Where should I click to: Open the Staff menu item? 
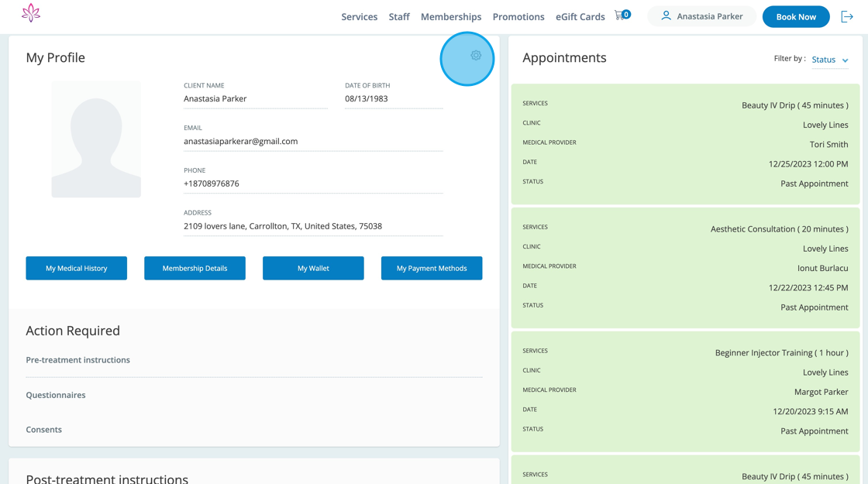click(x=399, y=17)
